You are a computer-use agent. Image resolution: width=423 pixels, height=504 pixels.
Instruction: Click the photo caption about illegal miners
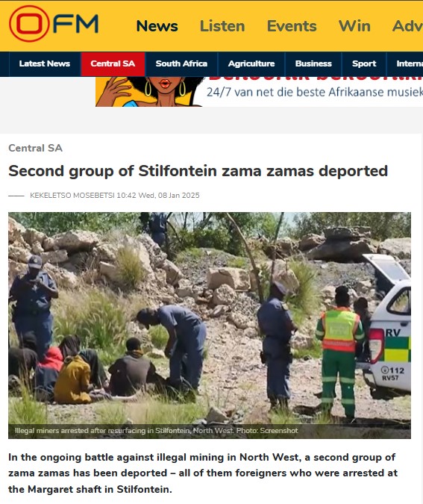coord(157,431)
